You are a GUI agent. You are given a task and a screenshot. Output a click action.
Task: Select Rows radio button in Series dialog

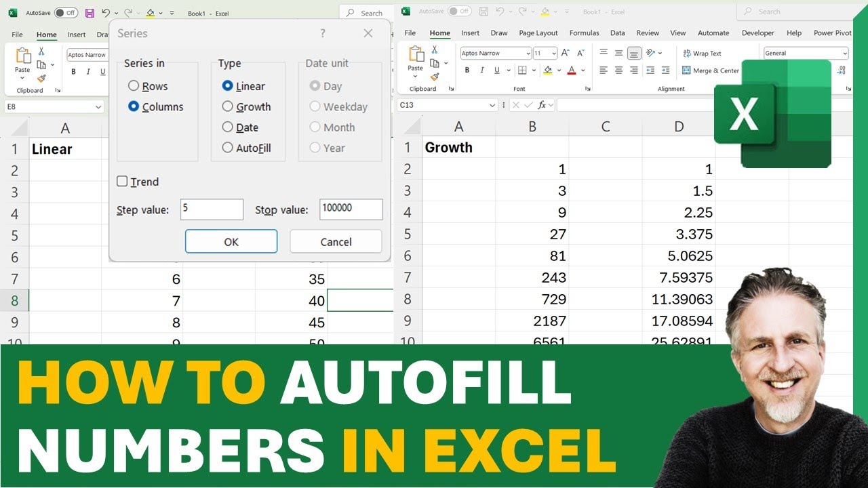134,86
